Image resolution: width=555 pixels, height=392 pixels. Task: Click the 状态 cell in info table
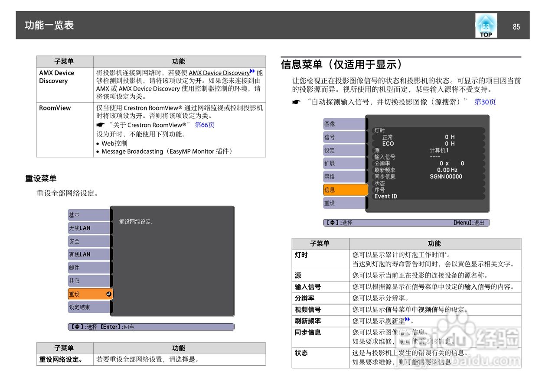coord(320,358)
